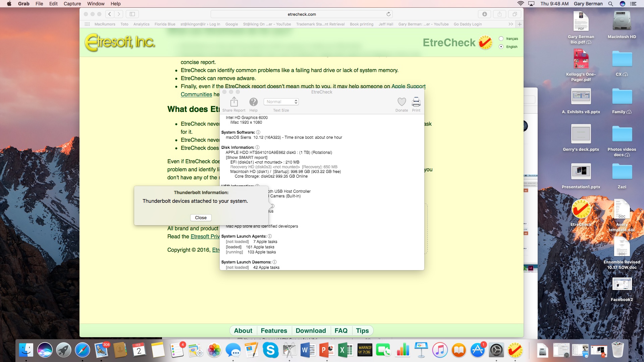Switch to the Tips page tab
644x362 pixels.
pyautogui.click(x=363, y=331)
